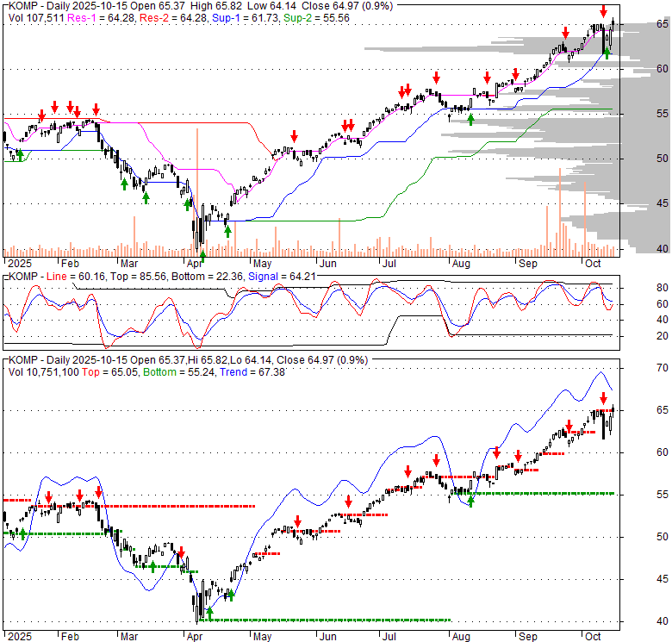Click the Vol 107,511 reading

(x=36, y=18)
